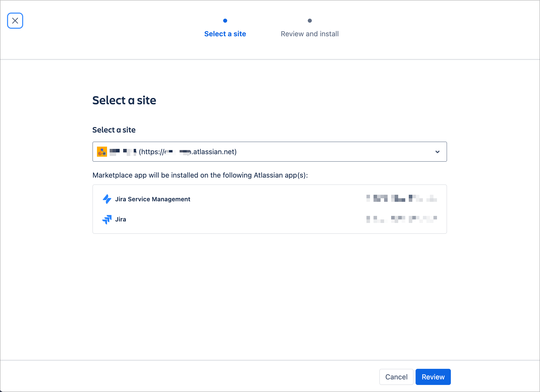The height and width of the screenshot is (392, 540).
Task: Click the Jira product logo icon
Action: (x=107, y=219)
